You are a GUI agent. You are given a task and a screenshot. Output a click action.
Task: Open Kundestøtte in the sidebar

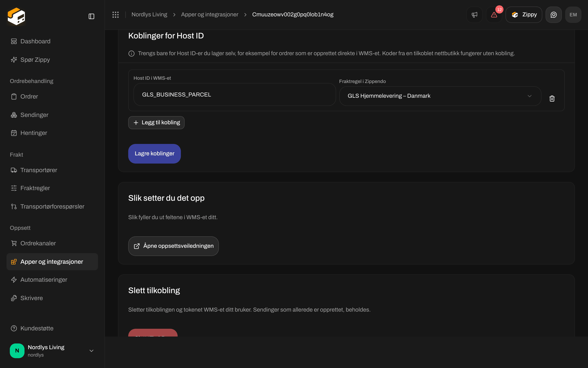click(x=52, y=328)
